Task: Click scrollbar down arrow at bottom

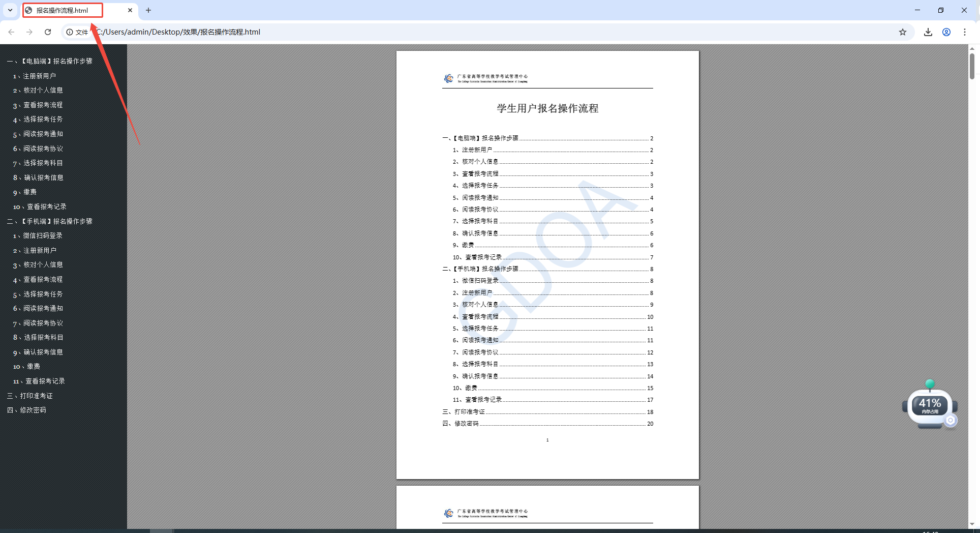Action: coord(972,524)
